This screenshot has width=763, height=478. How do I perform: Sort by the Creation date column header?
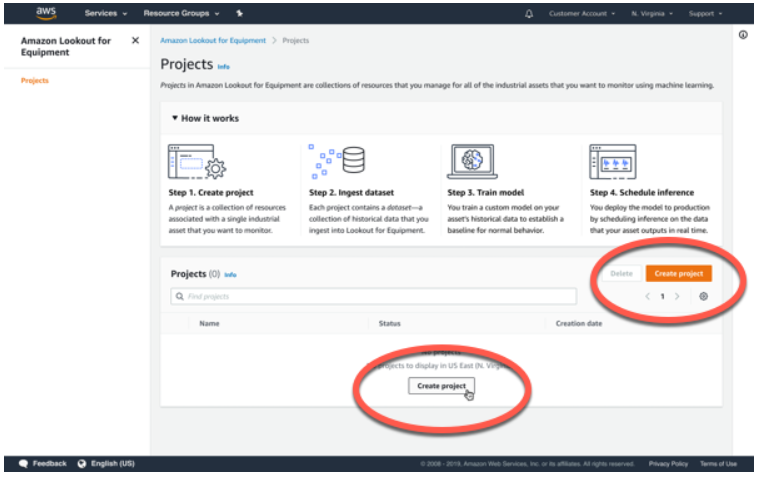(x=579, y=324)
